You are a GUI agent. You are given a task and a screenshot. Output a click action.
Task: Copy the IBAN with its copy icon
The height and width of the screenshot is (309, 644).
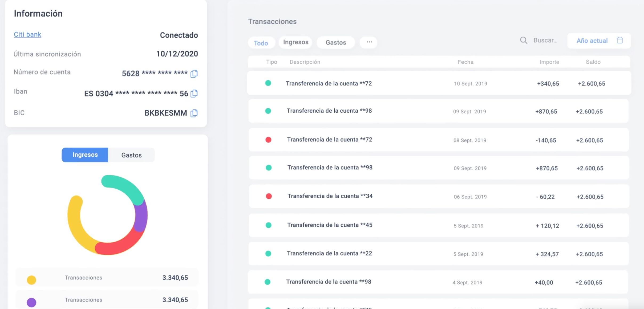[x=194, y=93]
